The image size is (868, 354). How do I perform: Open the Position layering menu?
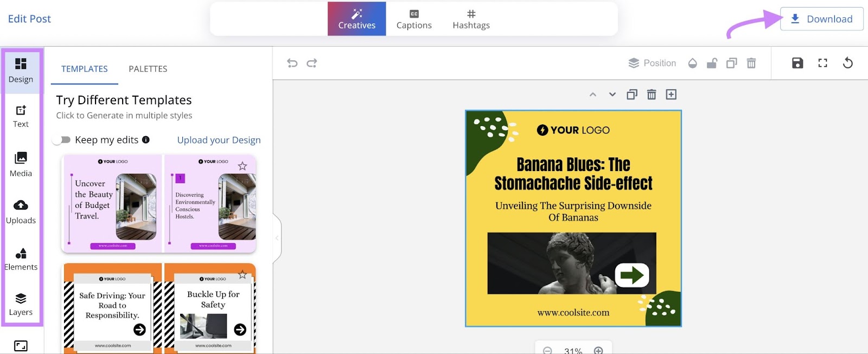[652, 63]
